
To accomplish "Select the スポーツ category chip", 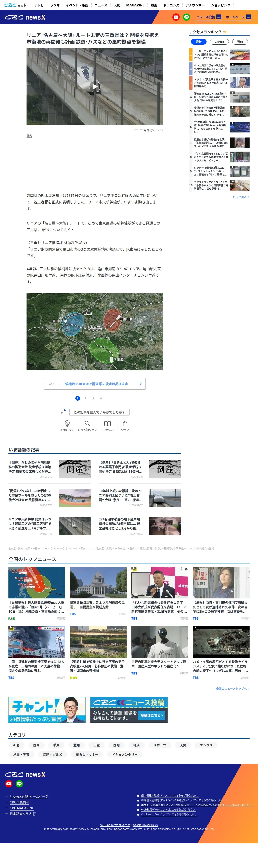I will [160, 745].
